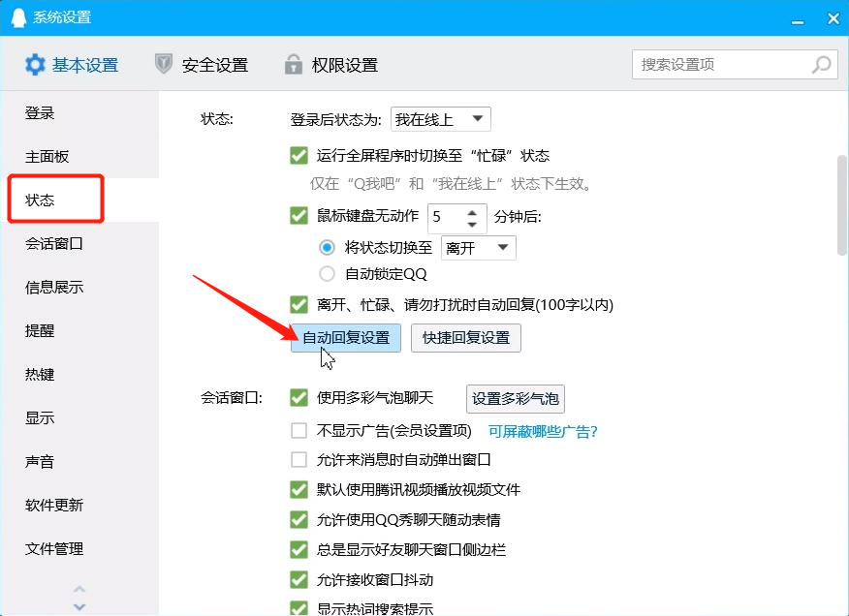Viewport: 849px width, 616px height.
Task: Click the magnifier icon in the search box
Action: pyautogui.click(x=819, y=64)
